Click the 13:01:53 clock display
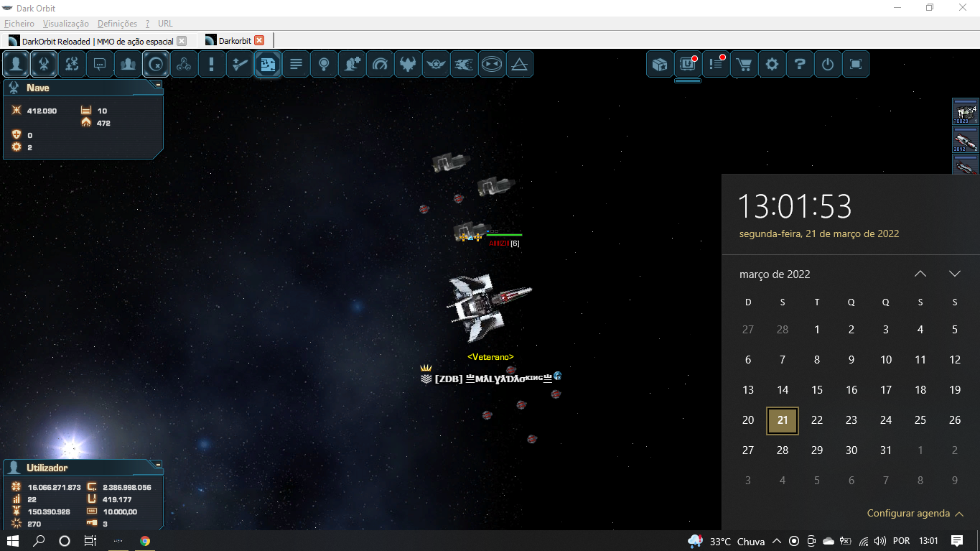Viewport: 980px width, 551px height. 795,206
